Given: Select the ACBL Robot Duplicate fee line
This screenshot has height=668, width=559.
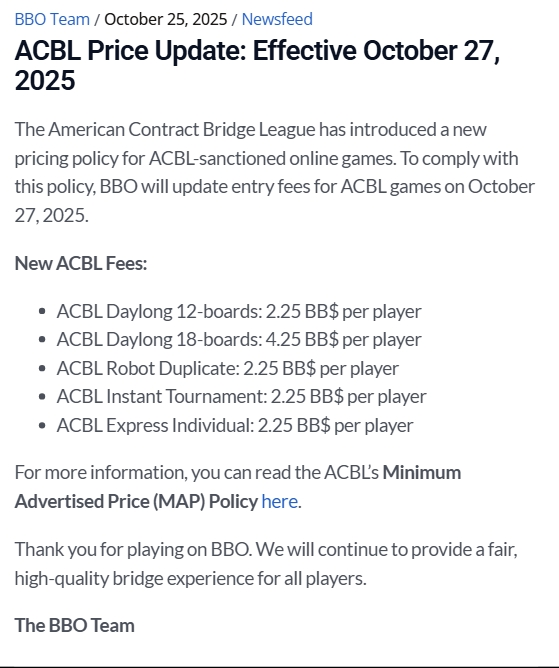Looking at the screenshot, I should tap(228, 369).
